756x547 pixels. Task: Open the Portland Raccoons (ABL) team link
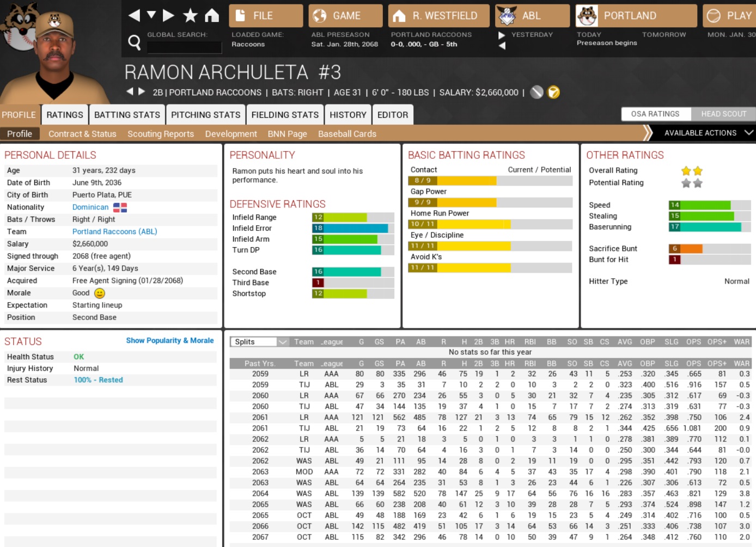click(x=115, y=232)
